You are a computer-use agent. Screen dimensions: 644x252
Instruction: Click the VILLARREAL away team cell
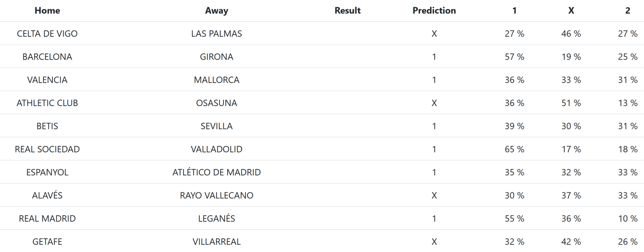click(x=217, y=242)
